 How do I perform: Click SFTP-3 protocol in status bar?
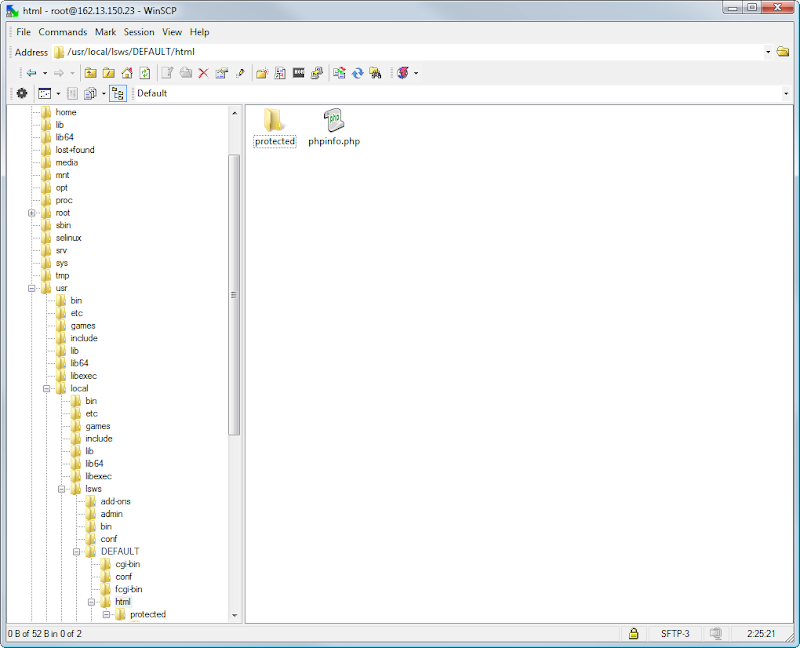click(x=675, y=634)
